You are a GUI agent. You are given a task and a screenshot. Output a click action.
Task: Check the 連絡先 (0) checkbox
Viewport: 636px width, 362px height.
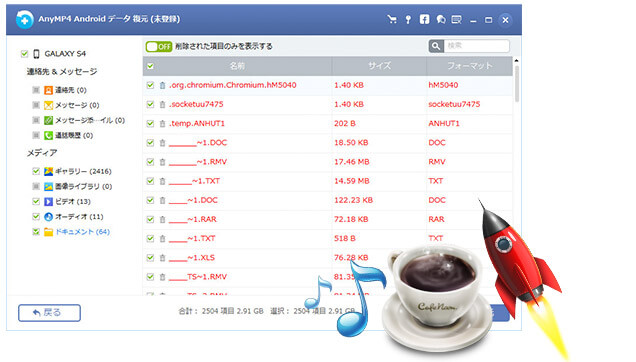(36, 90)
